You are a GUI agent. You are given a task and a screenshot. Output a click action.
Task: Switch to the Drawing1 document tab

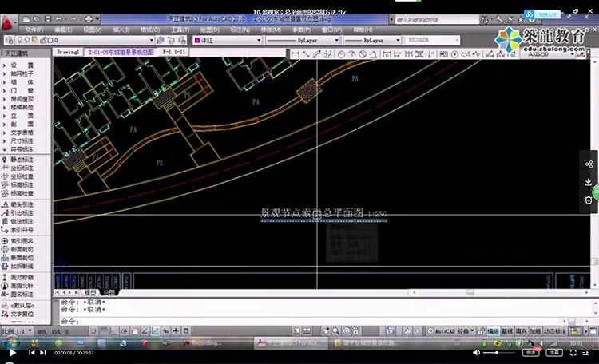coord(68,52)
